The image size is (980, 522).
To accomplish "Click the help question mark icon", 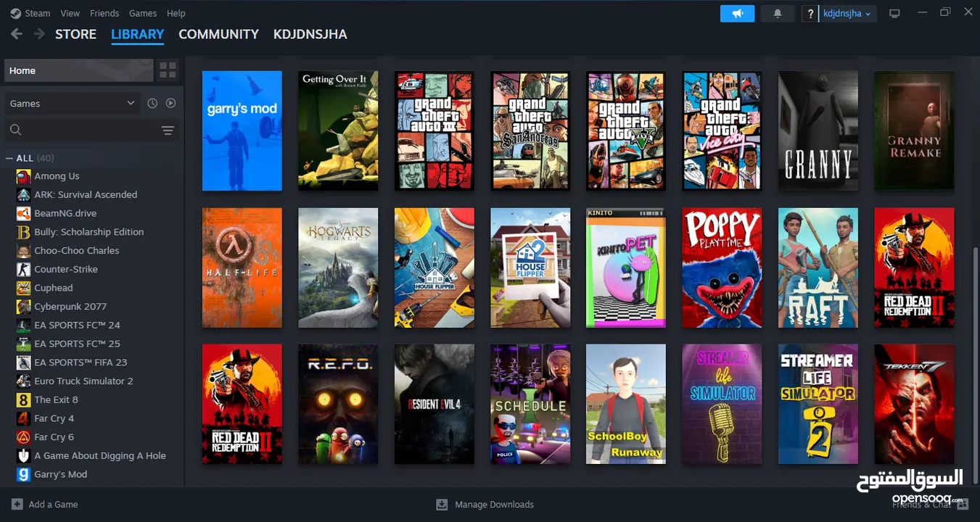I will pyautogui.click(x=810, y=13).
